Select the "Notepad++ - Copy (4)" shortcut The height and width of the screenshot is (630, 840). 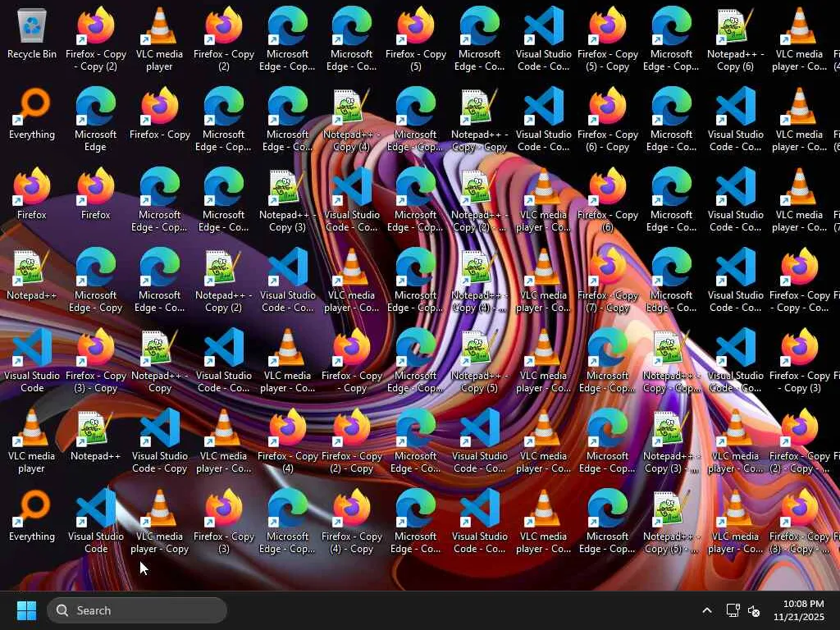[352, 120]
